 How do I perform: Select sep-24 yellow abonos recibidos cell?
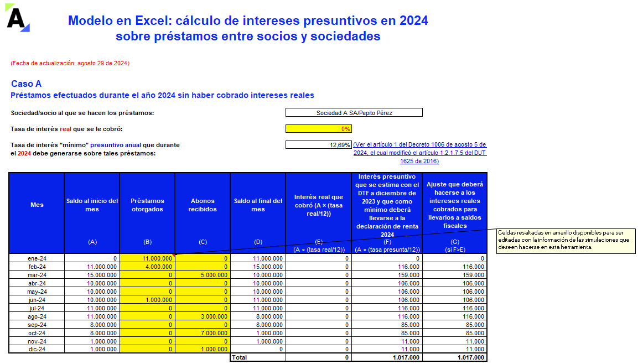click(x=203, y=325)
